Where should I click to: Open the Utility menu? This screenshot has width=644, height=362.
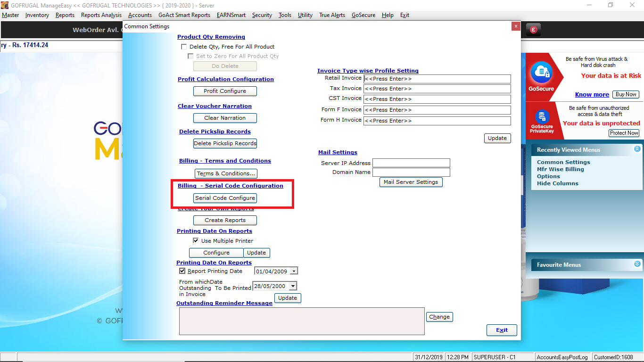tap(305, 15)
